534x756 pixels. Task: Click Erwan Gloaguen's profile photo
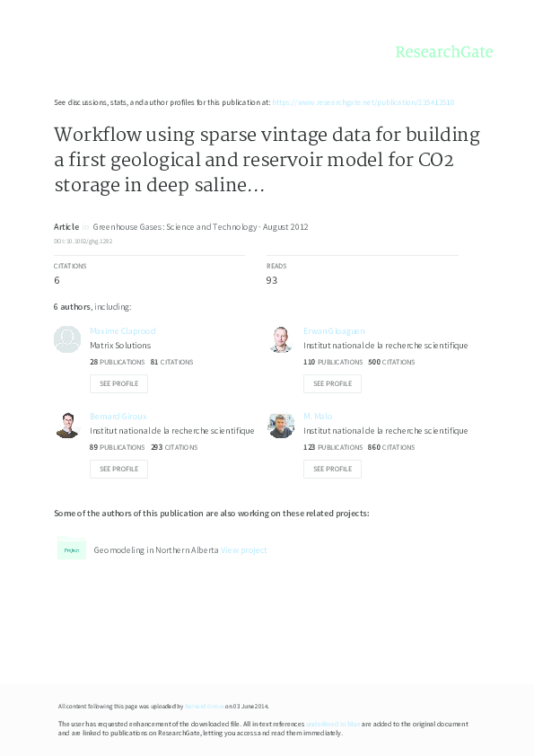tap(281, 339)
